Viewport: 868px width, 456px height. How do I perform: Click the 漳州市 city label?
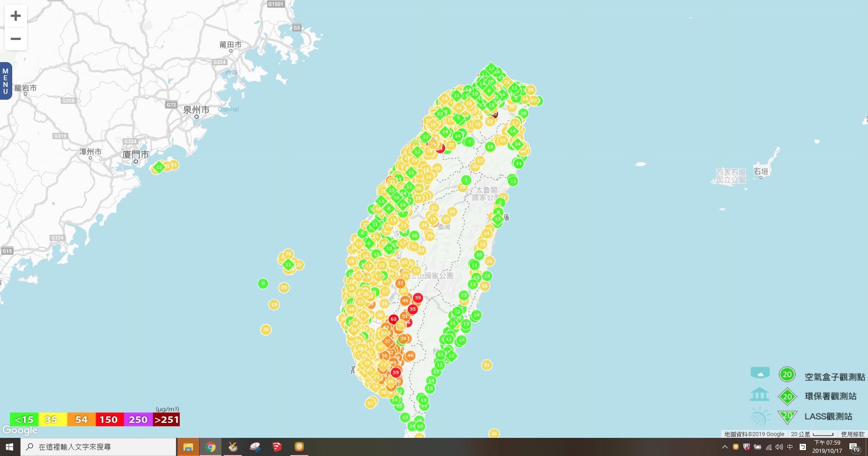click(90, 151)
